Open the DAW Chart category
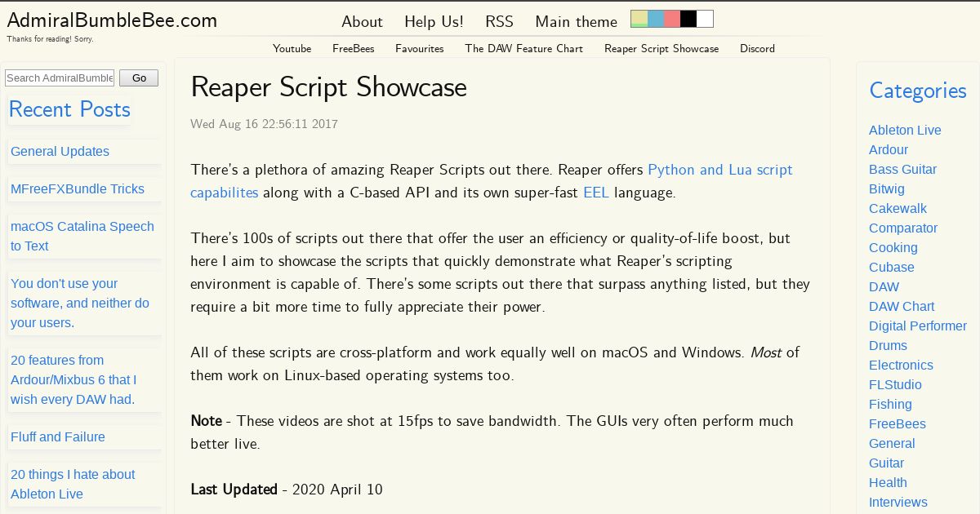 click(902, 307)
